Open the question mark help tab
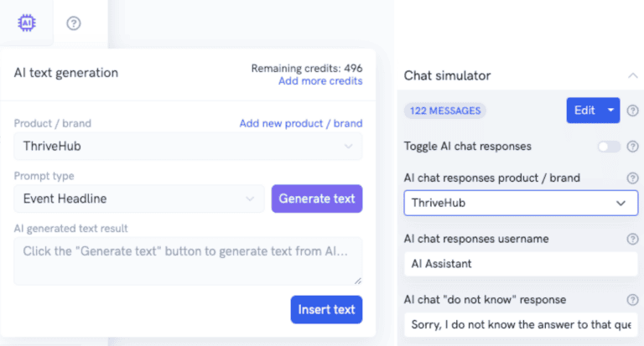Image resolution: width=644 pixels, height=346 pixels. (74, 23)
